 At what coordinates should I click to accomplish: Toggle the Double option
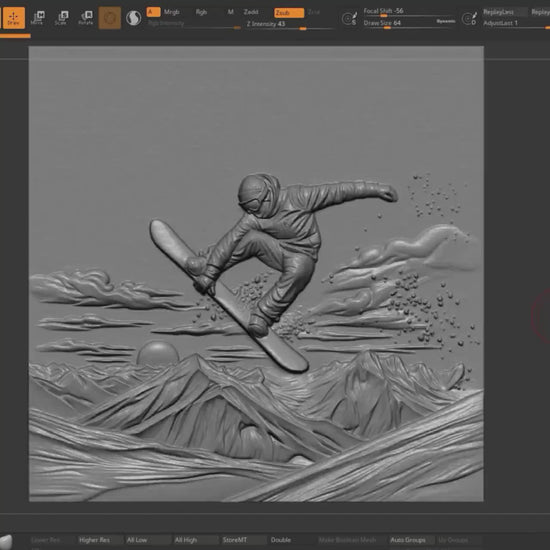pos(281,540)
